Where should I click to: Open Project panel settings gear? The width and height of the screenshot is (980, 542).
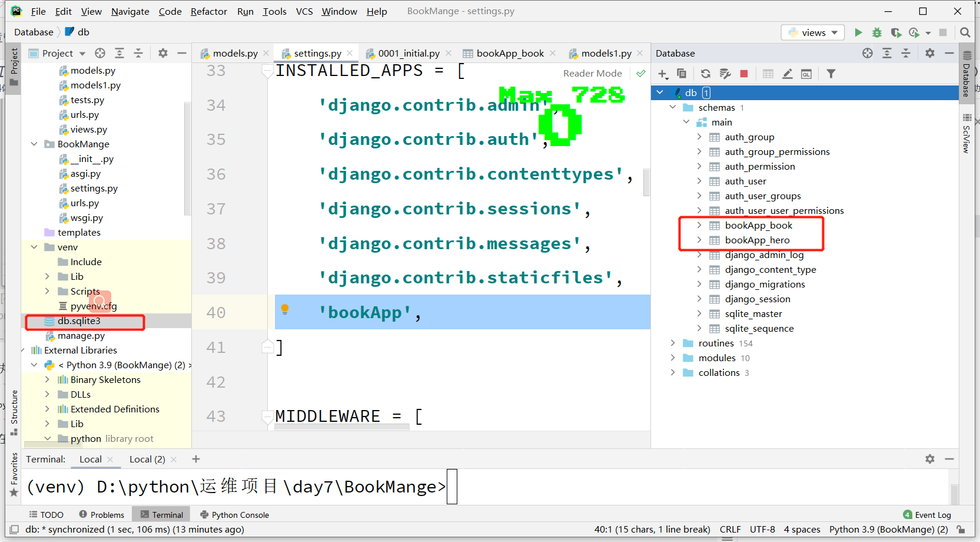(163, 53)
